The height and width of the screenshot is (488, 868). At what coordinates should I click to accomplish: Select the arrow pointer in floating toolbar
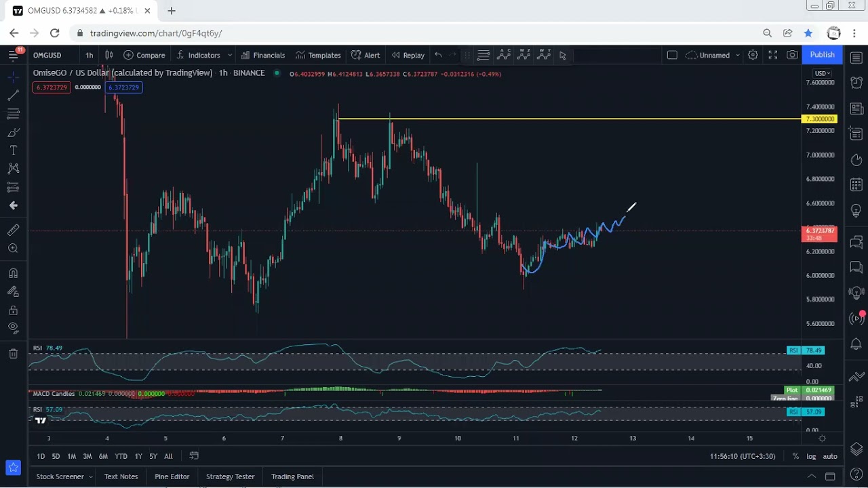pos(562,55)
